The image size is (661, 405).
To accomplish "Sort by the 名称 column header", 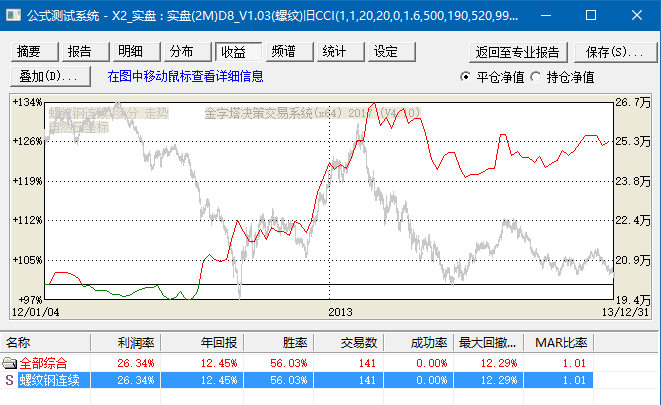I will coord(45,343).
